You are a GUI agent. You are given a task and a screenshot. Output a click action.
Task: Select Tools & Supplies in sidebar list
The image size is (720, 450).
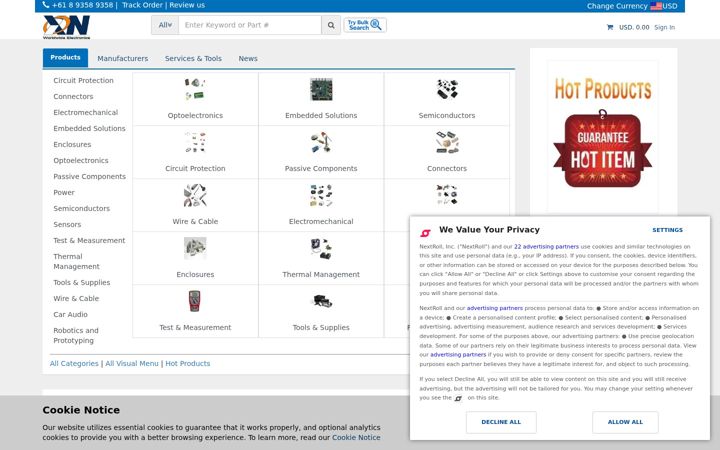coord(82,282)
